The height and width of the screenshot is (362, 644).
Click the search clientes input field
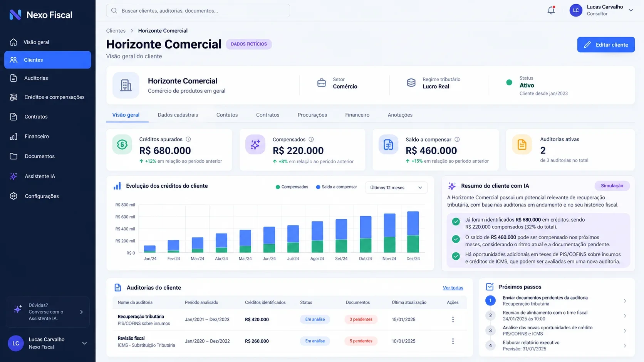198,10
